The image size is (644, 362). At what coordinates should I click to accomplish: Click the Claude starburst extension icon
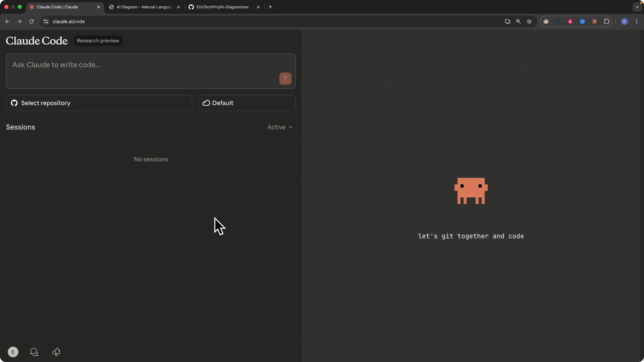(x=594, y=21)
